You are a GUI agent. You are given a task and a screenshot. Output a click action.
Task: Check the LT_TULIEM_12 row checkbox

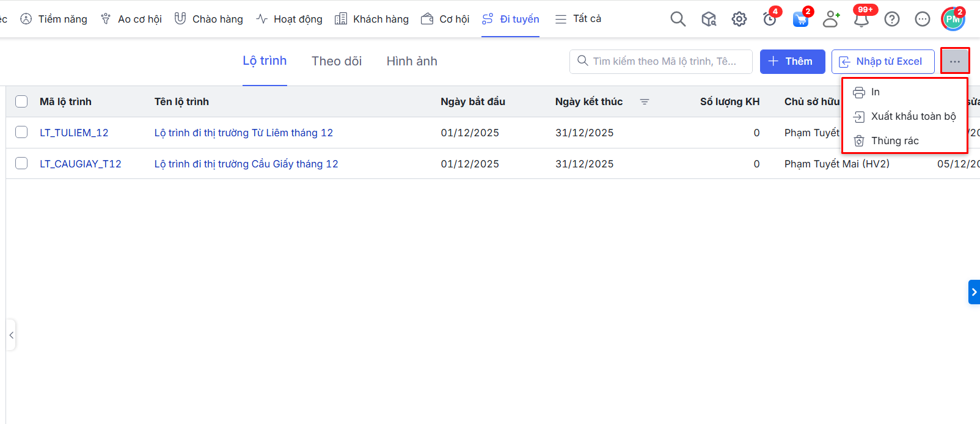click(21, 132)
